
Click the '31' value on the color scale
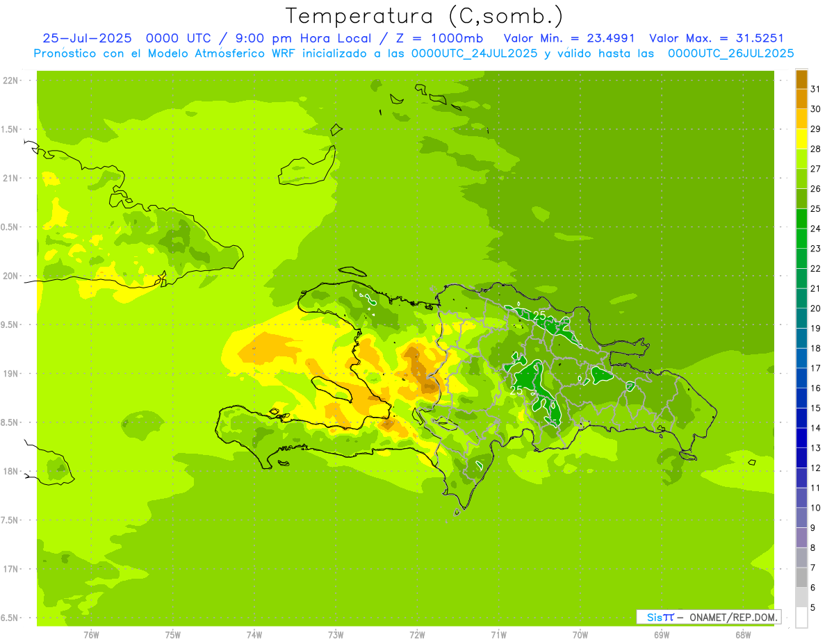coord(815,88)
